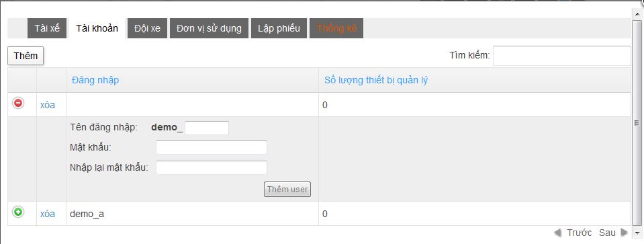Focus the Mật khẩu password field
Image resolution: width=644 pixels, height=244 pixels.
tap(212, 147)
